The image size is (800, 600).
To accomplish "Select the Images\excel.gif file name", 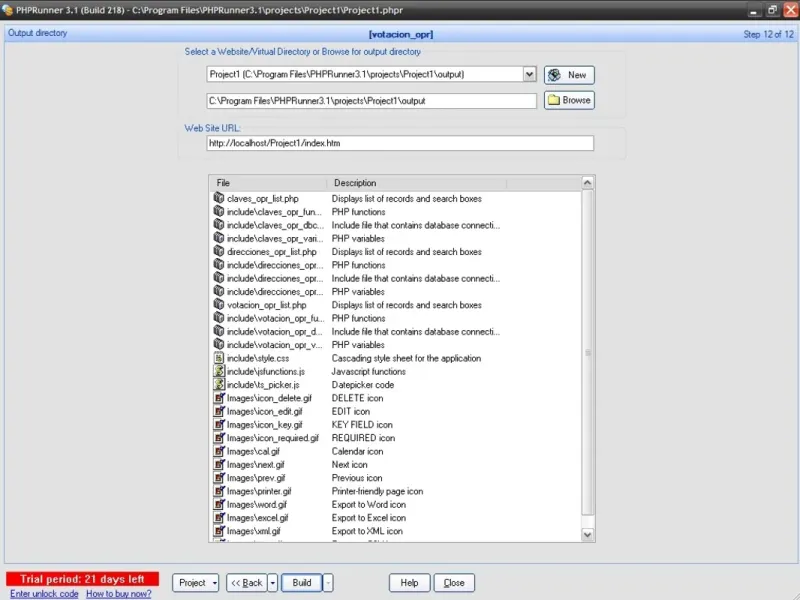I will pyautogui.click(x=258, y=517).
